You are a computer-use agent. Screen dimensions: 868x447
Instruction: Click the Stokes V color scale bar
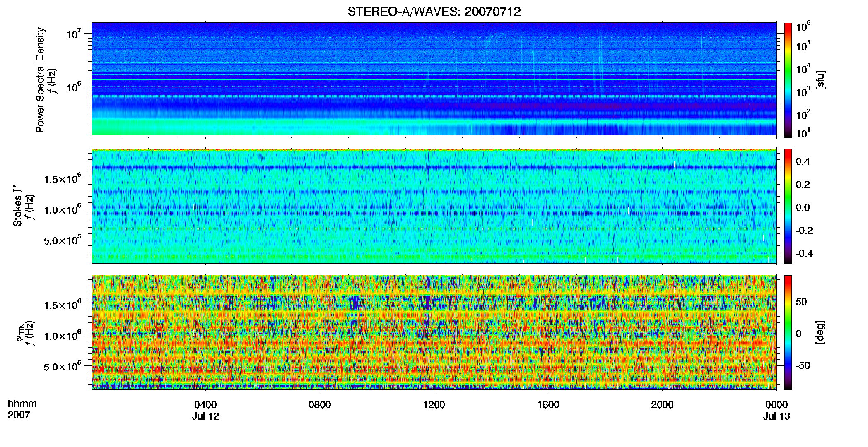click(788, 206)
